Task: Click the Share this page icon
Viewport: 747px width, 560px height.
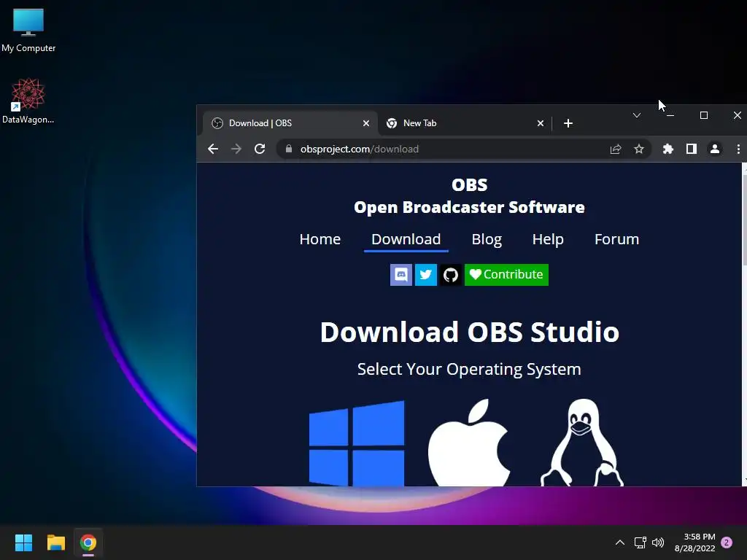Action: coord(616,149)
